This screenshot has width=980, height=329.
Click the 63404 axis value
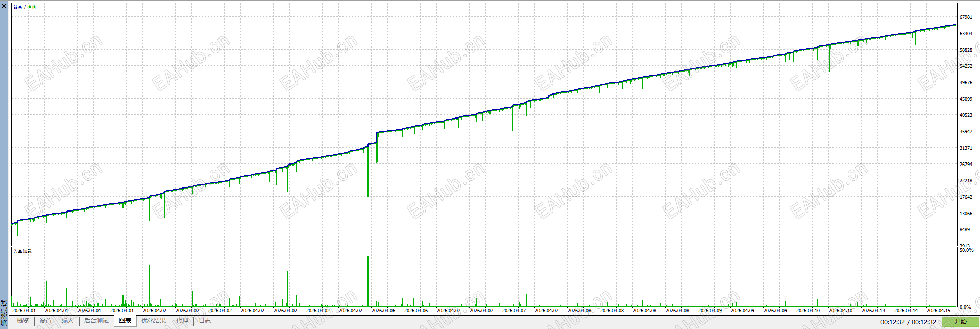[966, 34]
